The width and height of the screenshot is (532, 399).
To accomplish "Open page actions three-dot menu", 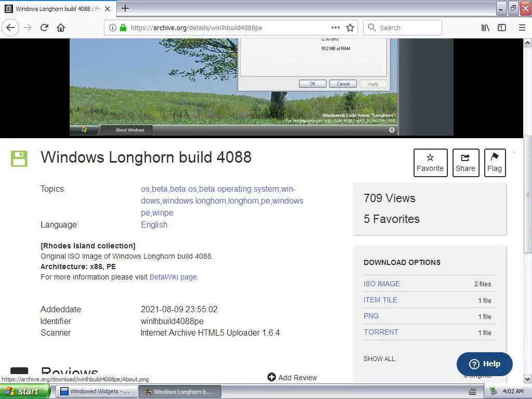I will pyautogui.click(x=335, y=28).
